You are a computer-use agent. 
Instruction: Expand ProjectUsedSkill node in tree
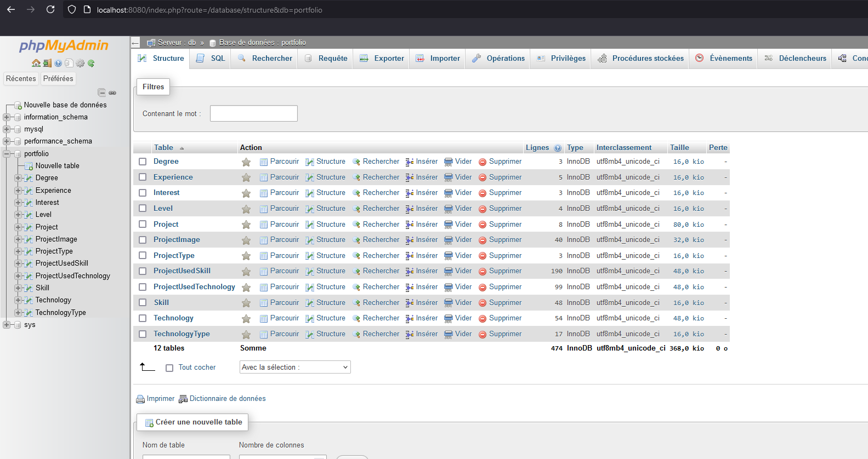click(x=18, y=263)
